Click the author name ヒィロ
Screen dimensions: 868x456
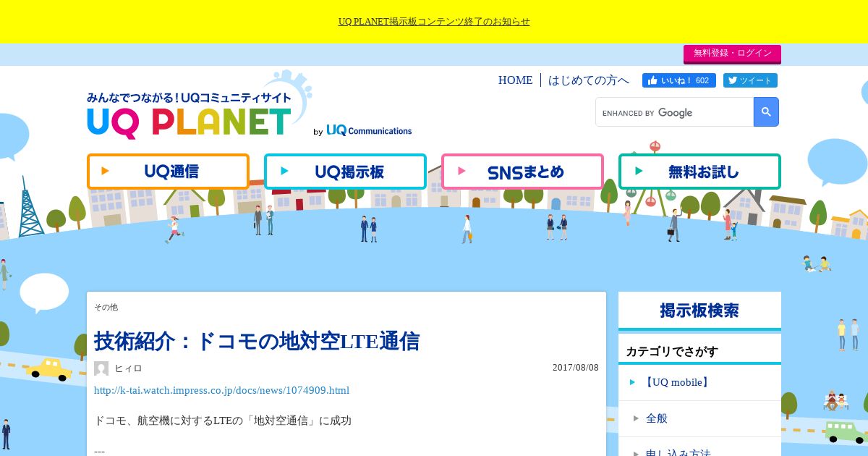pos(129,368)
